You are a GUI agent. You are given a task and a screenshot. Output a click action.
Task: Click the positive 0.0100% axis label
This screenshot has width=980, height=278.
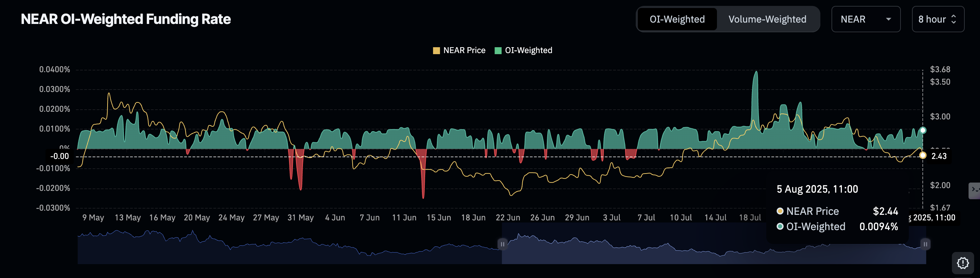click(x=55, y=128)
